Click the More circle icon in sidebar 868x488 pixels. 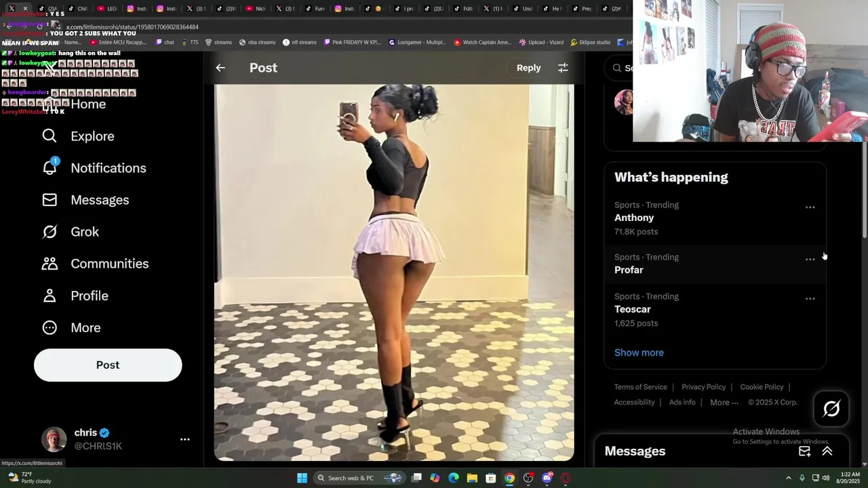[50, 327]
